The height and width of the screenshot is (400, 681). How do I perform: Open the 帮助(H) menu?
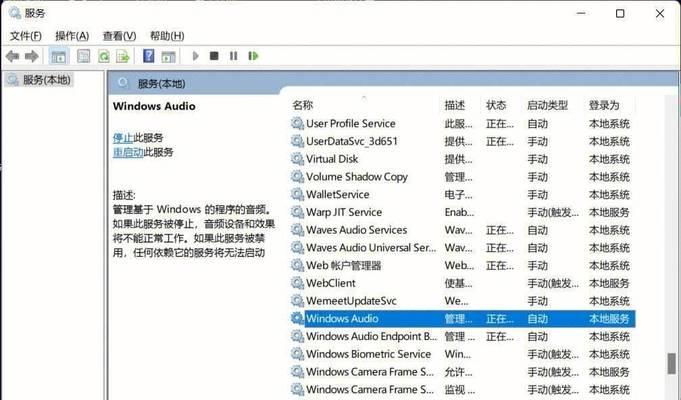[x=167, y=36]
